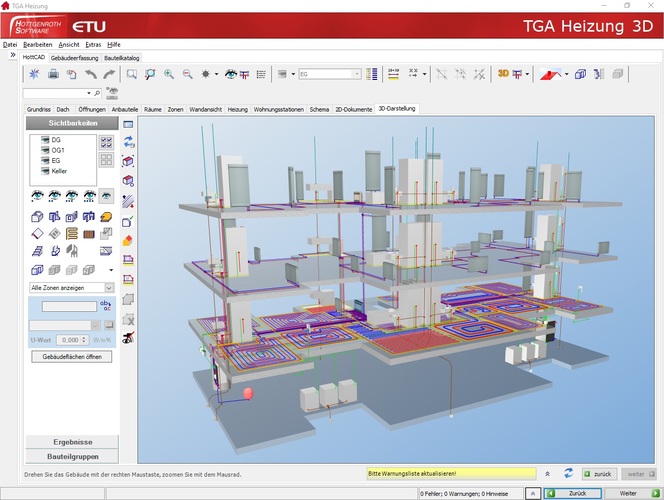Viewport: 664px width, 500px height.
Task: Expand the Bauteilgruppen panel
Action: (72, 455)
